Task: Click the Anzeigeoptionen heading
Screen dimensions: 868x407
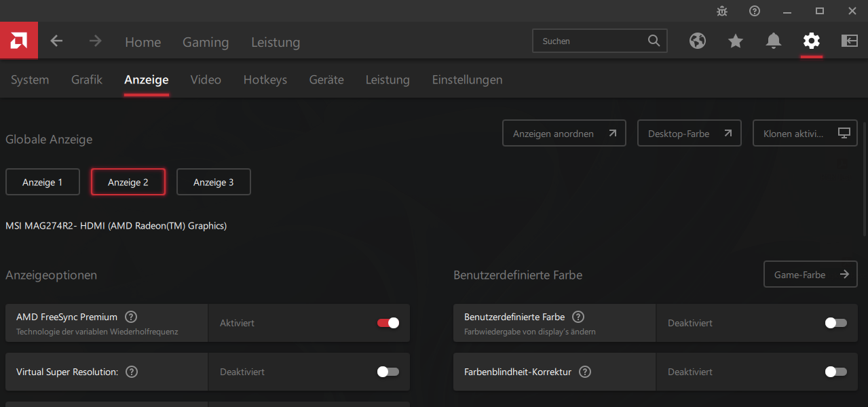Action: [52, 275]
